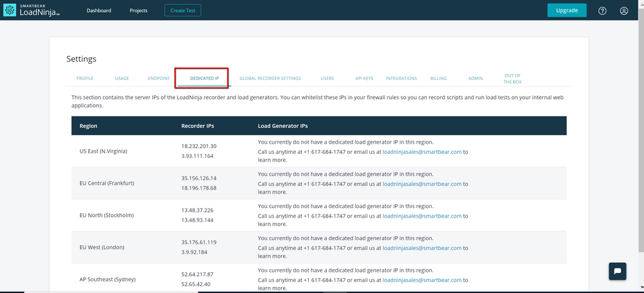Click the LoadNinja logo icon
This screenshot has width=644, height=293.
coord(10,10)
